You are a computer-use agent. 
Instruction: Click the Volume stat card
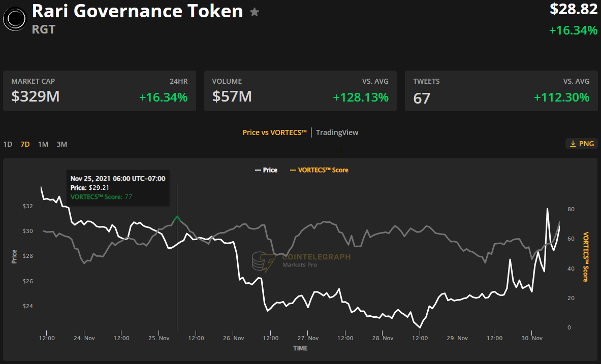click(300, 91)
